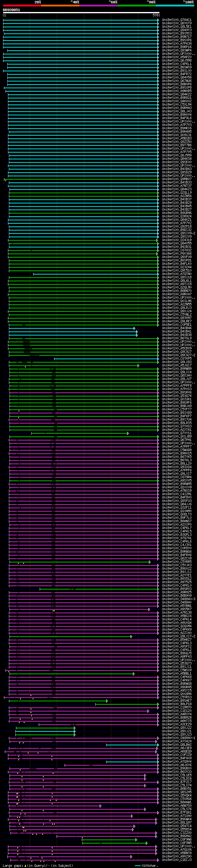Select label UniRef100_C6T9R4
This screenshot has width=197, height=868.
pyautogui.click(x=176, y=478)
